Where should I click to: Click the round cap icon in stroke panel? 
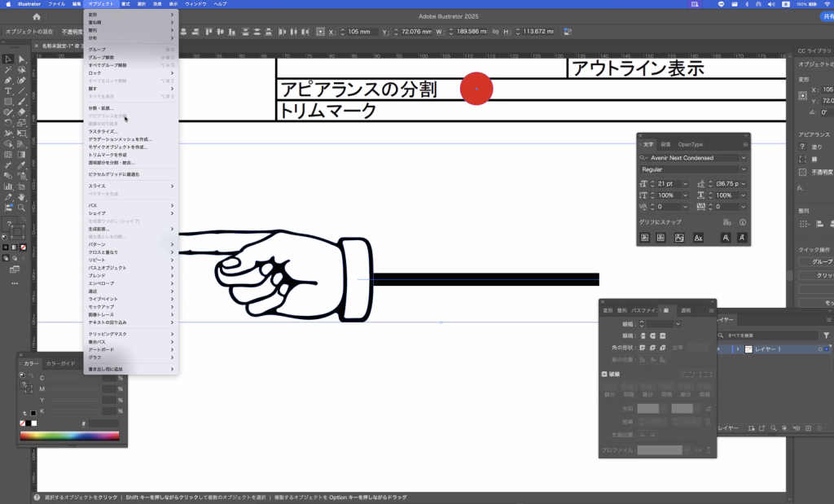click(652, 335)
